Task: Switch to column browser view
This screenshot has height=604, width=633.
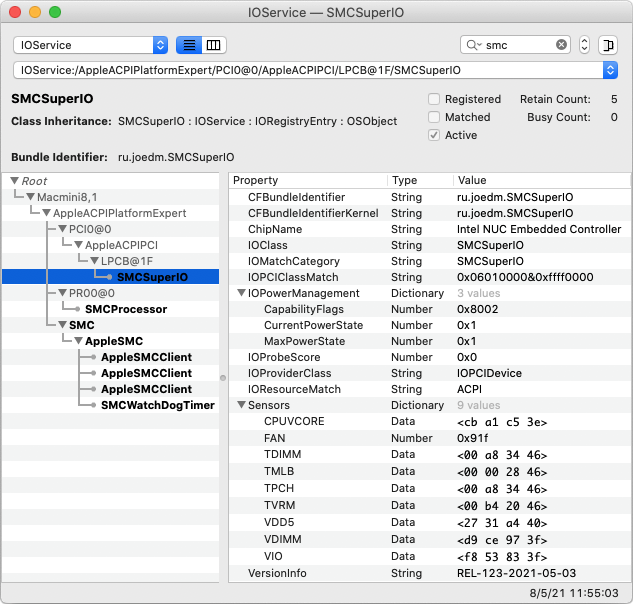Action: (x=214, y=45)
